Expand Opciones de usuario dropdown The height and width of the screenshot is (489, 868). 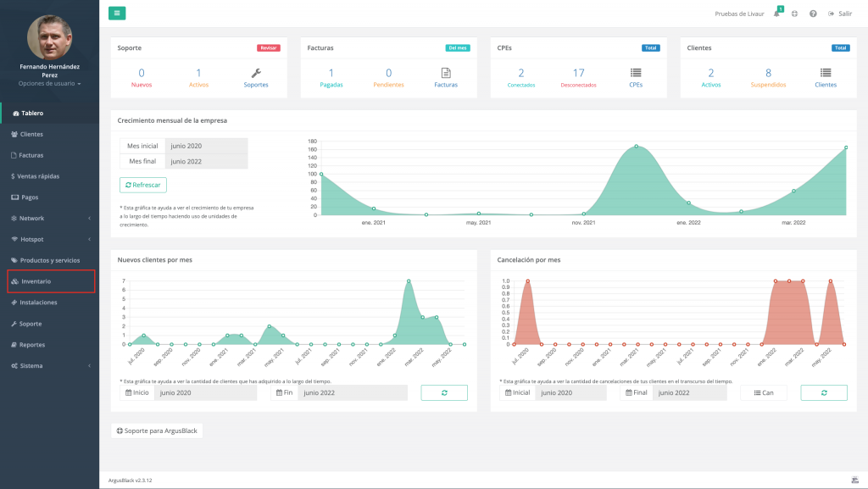click(50, 84)
